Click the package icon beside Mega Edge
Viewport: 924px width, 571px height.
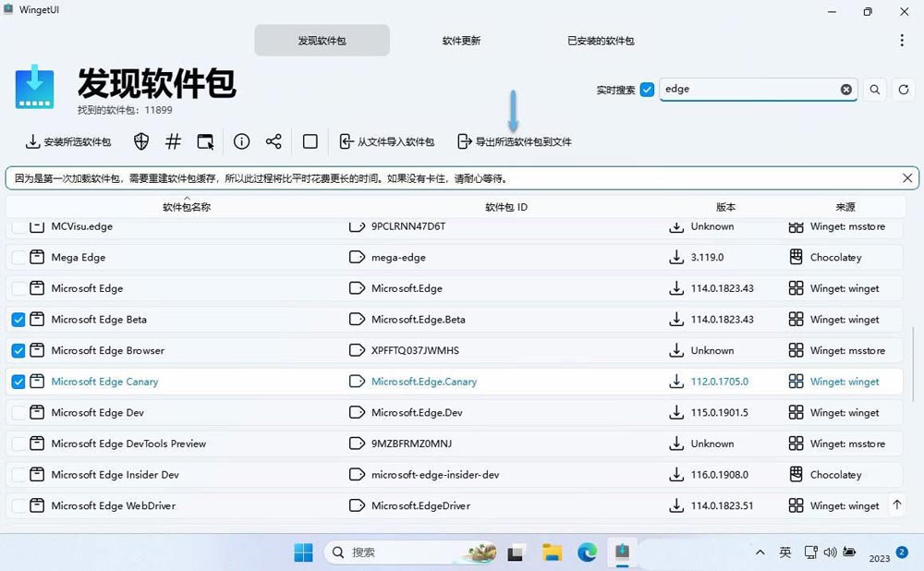pyautogui.click(x=37, y=257)
